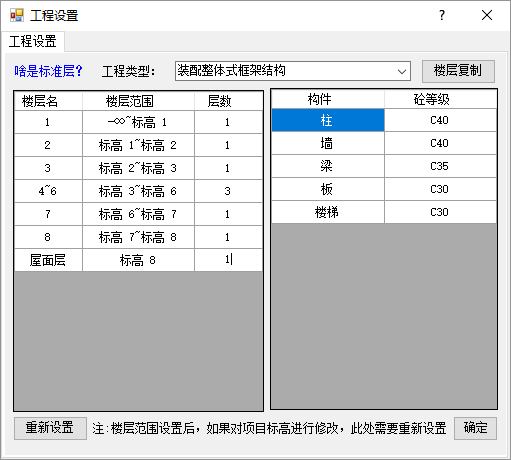Select the 墙 component cell

click(328, 143)
